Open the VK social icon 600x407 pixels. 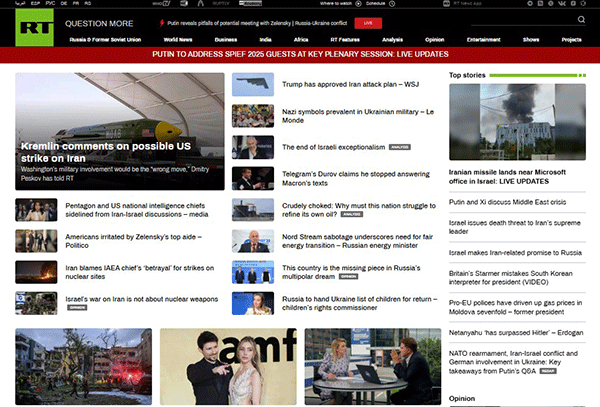(x=562, y=3)
